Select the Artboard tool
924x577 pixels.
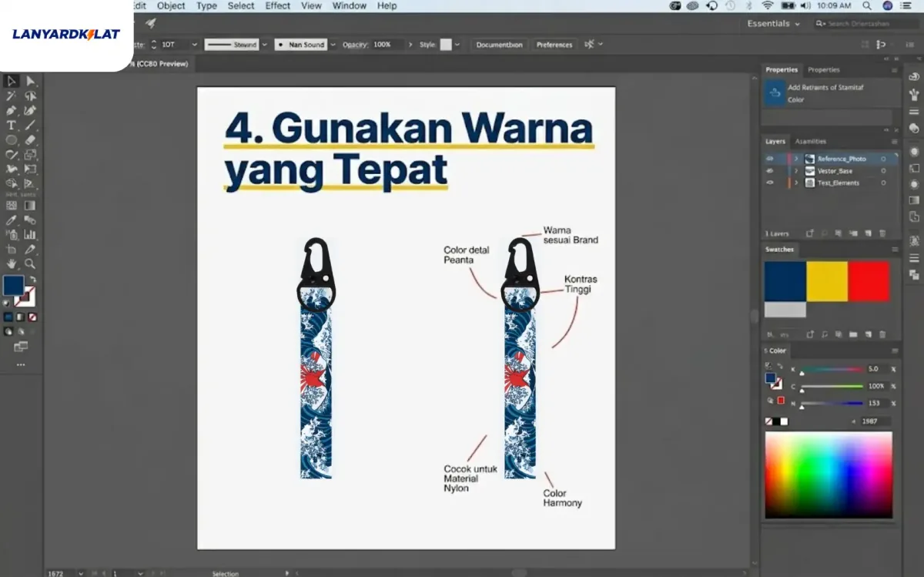click(x=12, y=250)
